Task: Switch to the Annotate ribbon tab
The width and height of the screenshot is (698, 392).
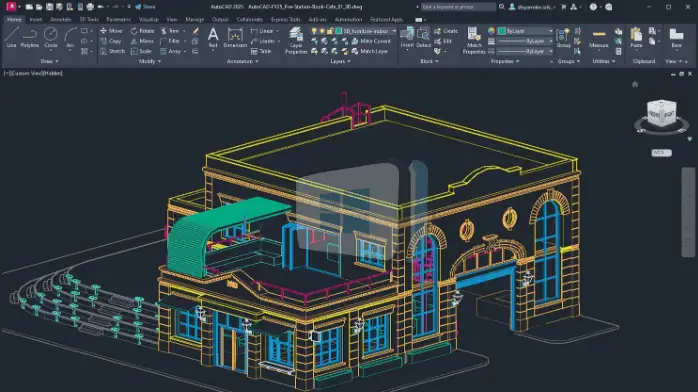Action: [x=61, y=20]
